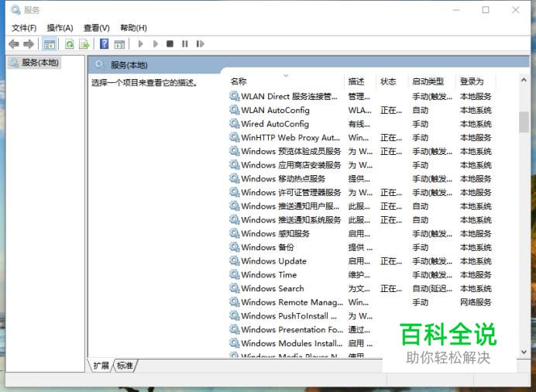This screenshot has width=536, height=392.
Task: Open the 文件(F) menu
Action: coord(24,28)
